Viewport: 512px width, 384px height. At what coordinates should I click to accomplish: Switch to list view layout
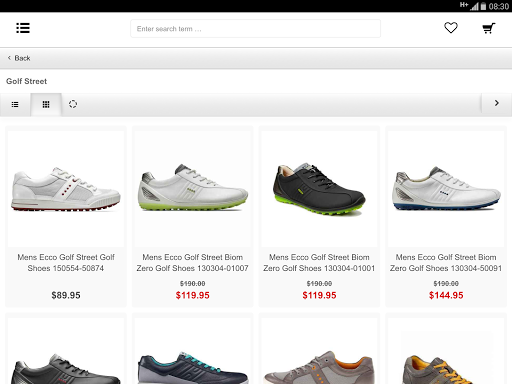[15, 105]
